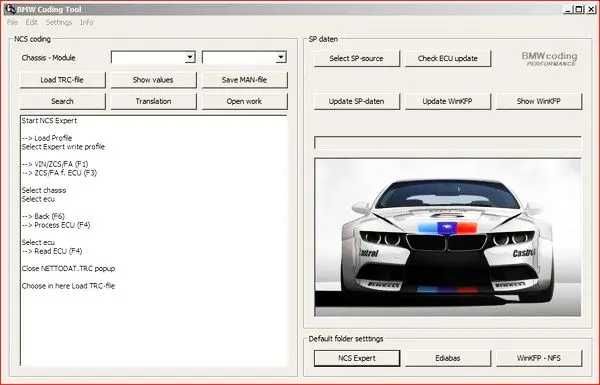Click Select SP-source button
This screenshot has height=385, width=600.
(356, 59)
